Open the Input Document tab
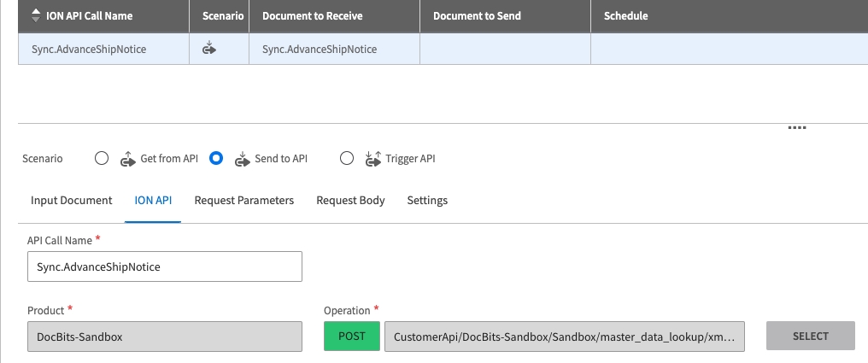 (72, 201)
